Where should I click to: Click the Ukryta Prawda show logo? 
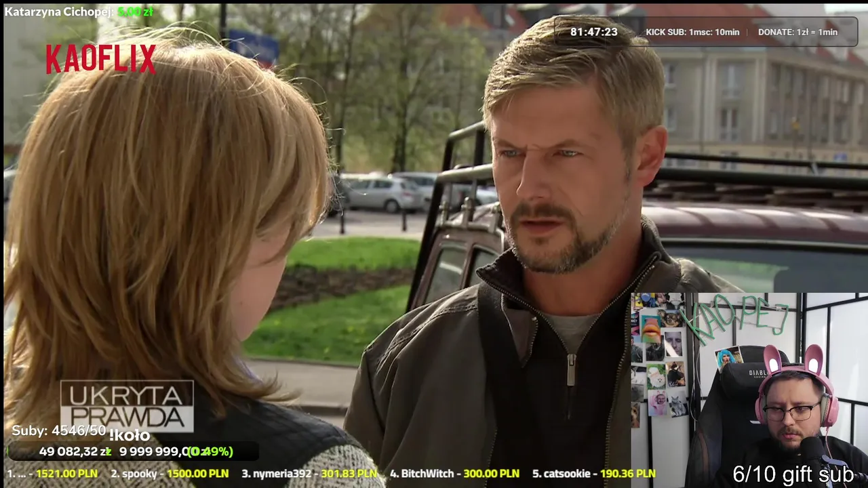[x=127, y=406]
